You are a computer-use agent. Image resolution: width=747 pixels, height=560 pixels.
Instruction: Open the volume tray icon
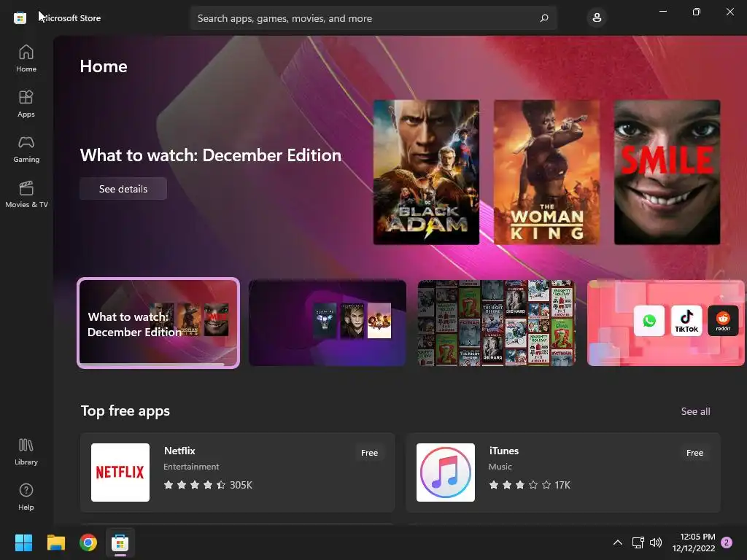656,542
